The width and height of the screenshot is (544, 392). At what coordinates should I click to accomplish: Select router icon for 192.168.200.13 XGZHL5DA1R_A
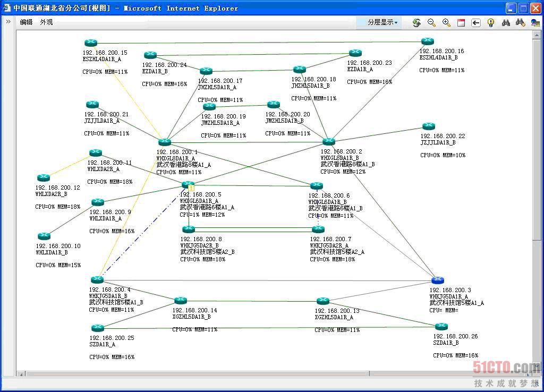click(x=322, y=301)
